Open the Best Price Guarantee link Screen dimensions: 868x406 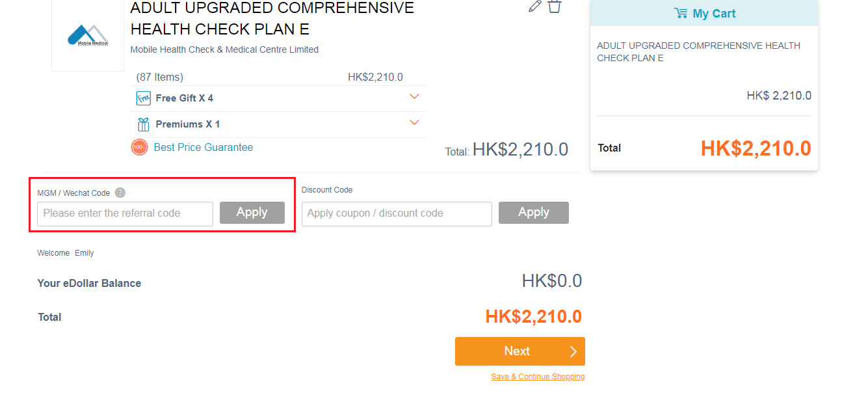tap(203, 147)
